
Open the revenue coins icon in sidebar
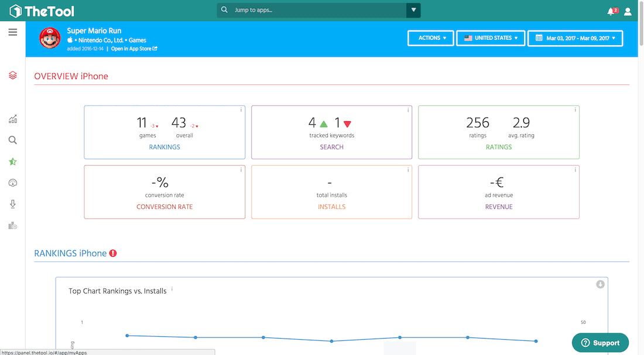click(13, 226)
